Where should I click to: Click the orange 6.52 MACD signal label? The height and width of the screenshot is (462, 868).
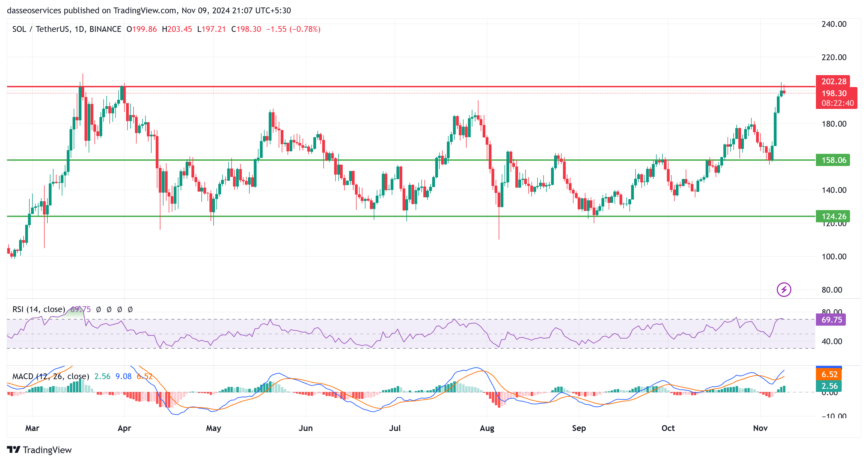click(829, 374)
